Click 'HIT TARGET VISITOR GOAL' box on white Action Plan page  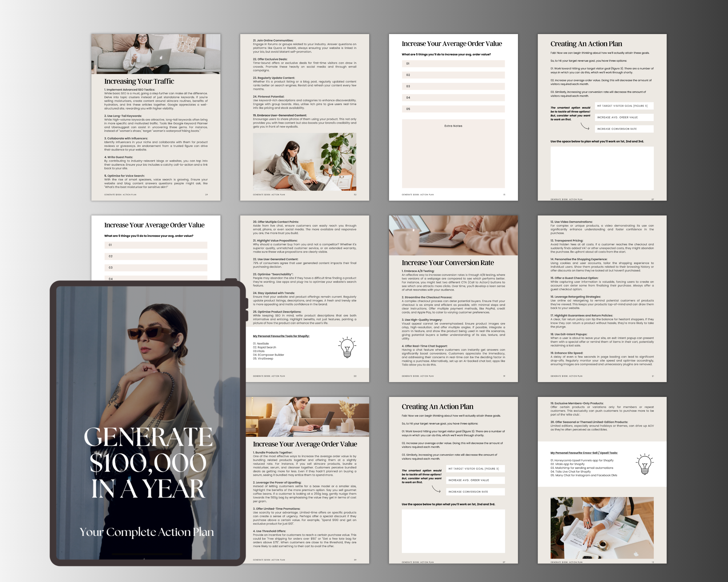(476, 469)
